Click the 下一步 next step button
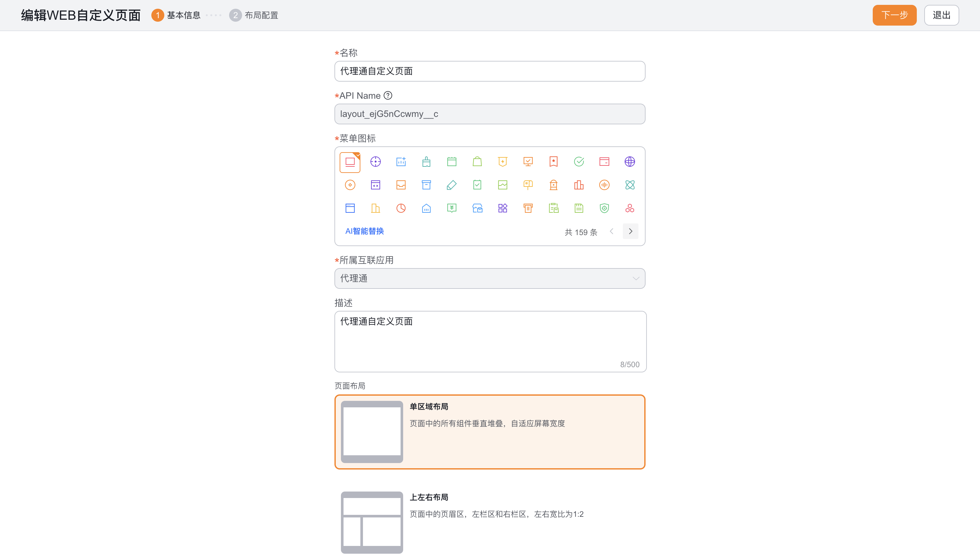 coord(894,15)
